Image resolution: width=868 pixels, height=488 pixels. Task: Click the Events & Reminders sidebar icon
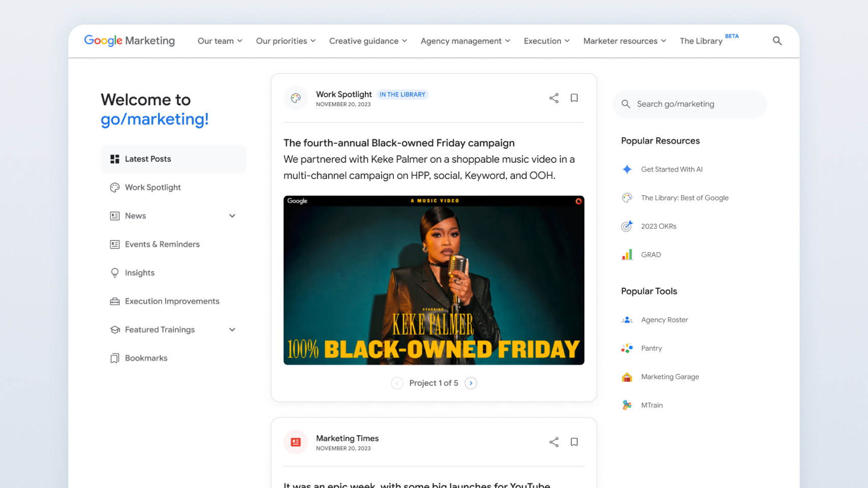115,245
